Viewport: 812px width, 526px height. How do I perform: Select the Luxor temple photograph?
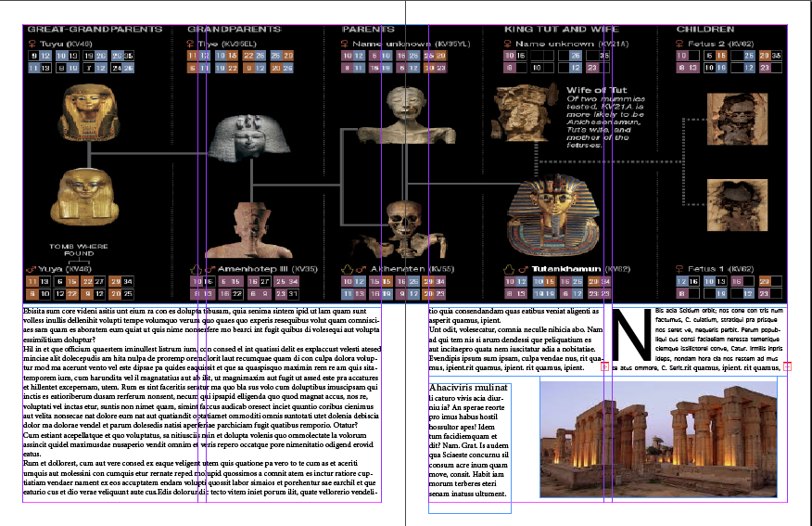[x=659, y=438]
